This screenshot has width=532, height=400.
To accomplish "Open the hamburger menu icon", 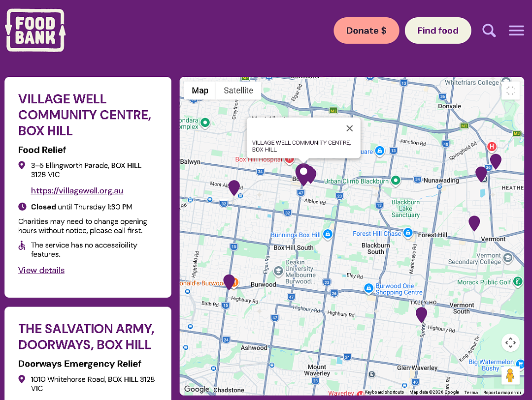I will point(516,31).
